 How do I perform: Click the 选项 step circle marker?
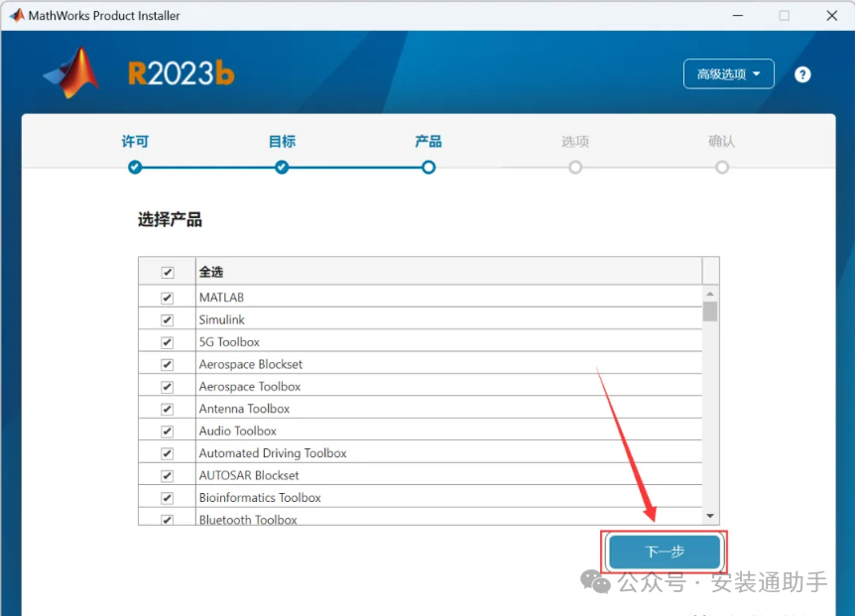(575, 168)
